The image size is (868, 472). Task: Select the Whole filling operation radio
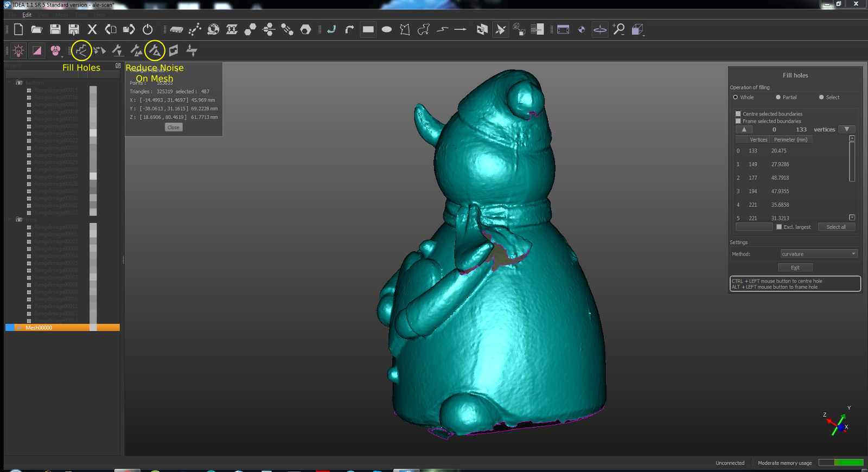[736, 97]
